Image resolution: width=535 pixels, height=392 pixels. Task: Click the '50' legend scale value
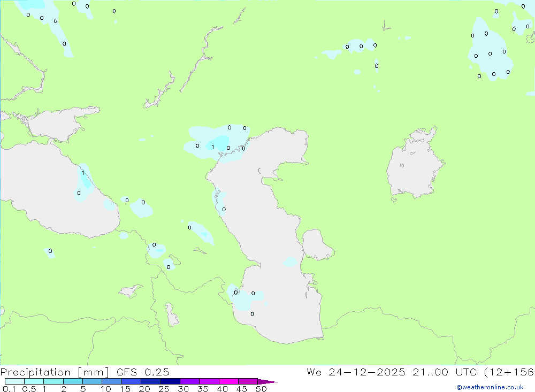261,389
